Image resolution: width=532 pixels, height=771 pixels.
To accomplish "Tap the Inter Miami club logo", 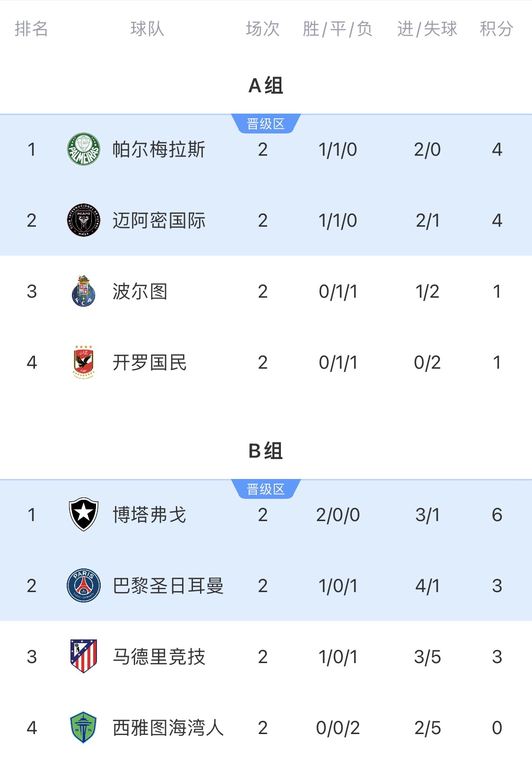I will [x=84, y=221].
